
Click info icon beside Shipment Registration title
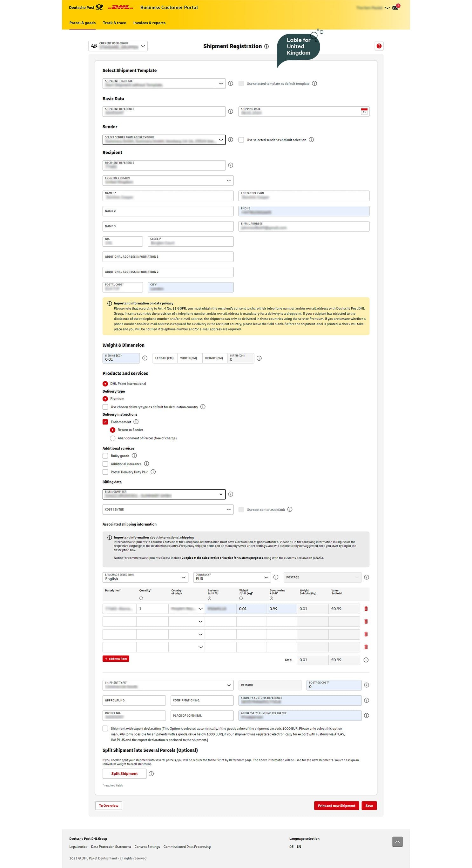click(x=266, y=46)
